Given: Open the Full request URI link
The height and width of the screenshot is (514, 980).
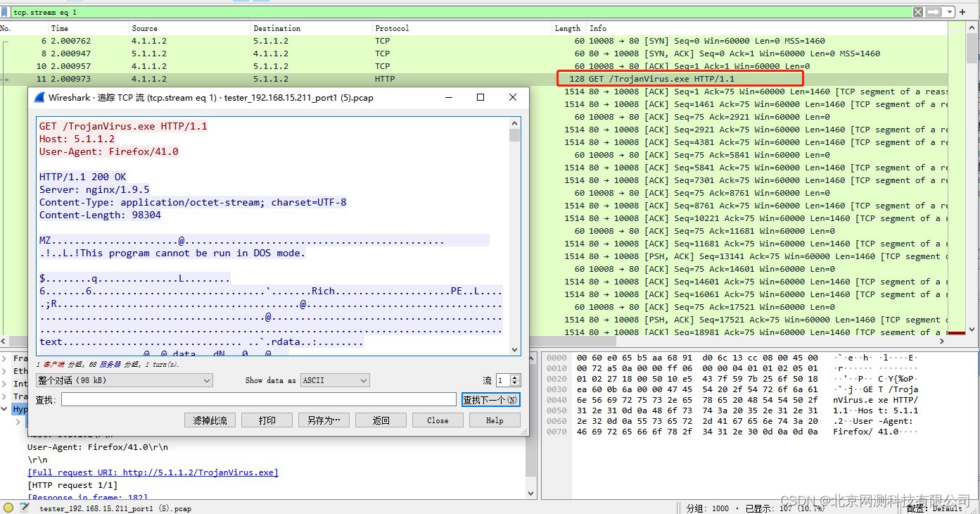Looking at the screenshot, I should pyautogui.click(x=153, y=472).
